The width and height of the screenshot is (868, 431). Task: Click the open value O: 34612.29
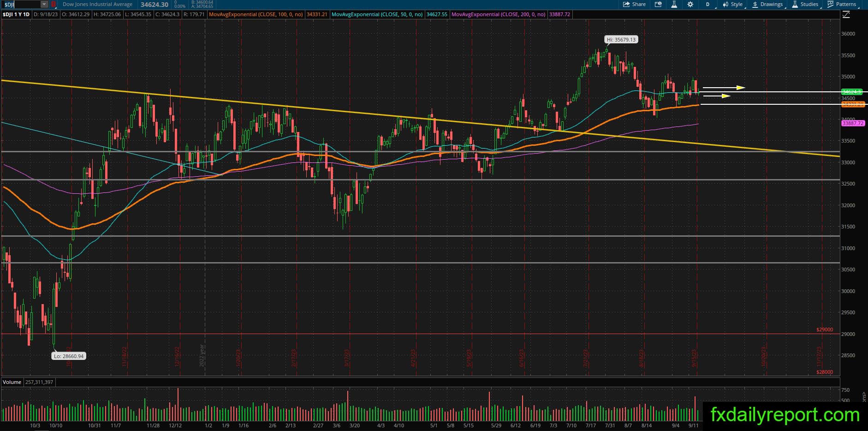[x=76, y=15]
